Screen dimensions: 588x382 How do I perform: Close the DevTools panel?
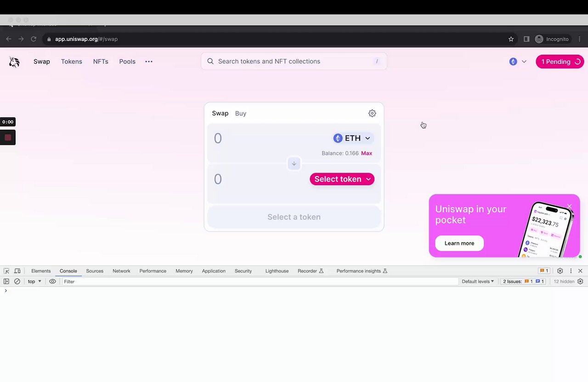click(x=580, y=271)
